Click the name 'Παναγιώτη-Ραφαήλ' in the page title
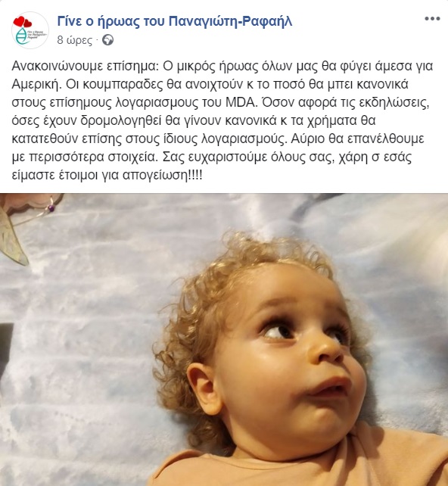 [231, 21]
